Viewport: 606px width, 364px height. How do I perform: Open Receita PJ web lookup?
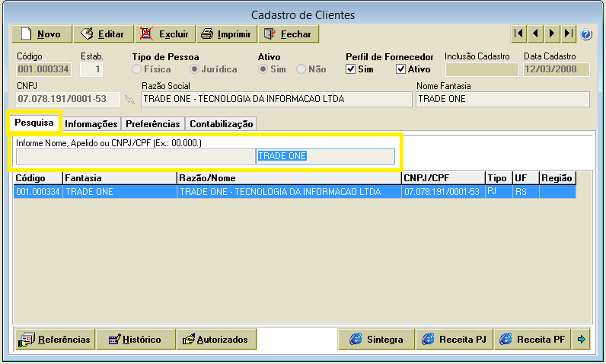(454, 340)
